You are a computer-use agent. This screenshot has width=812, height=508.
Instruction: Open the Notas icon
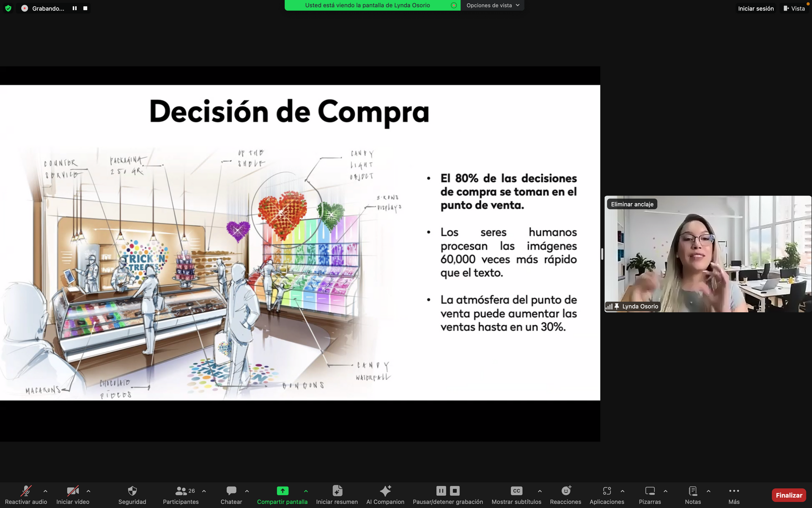point(693,491)
